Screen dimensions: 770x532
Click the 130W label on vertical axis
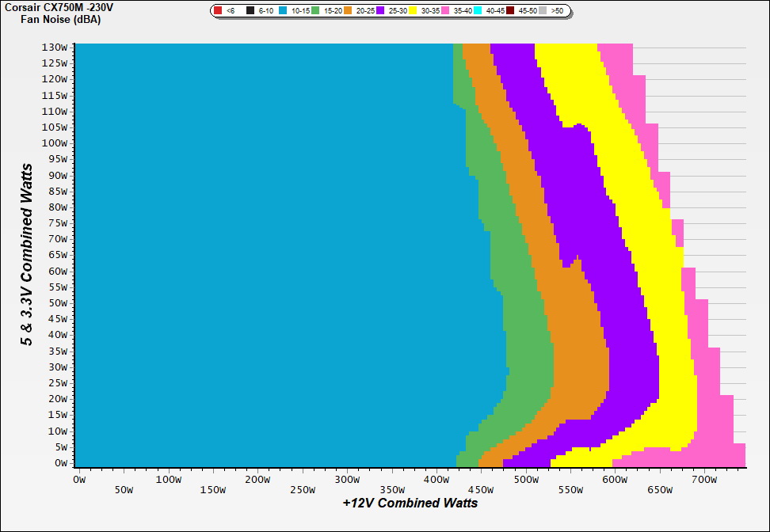coord(54,47)
